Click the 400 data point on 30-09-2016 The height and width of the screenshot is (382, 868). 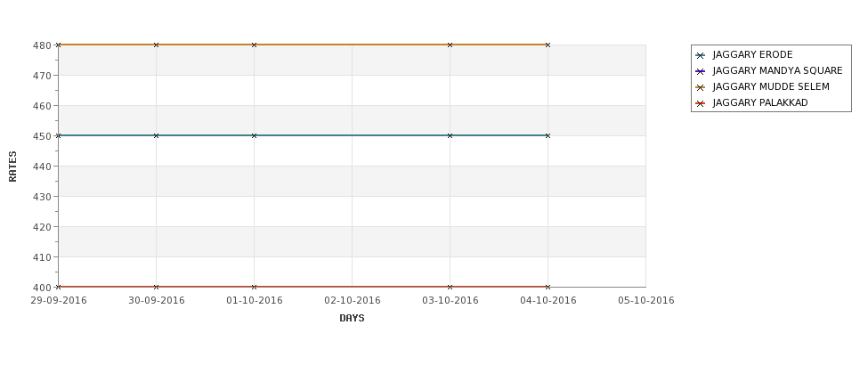point(156,287)
